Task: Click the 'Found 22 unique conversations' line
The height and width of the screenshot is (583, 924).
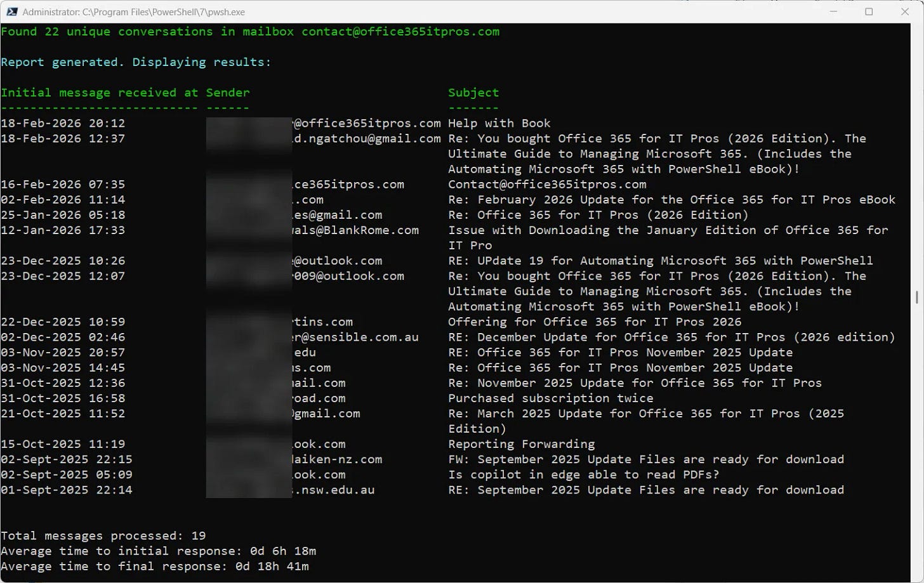Action: tap(250, 32)
